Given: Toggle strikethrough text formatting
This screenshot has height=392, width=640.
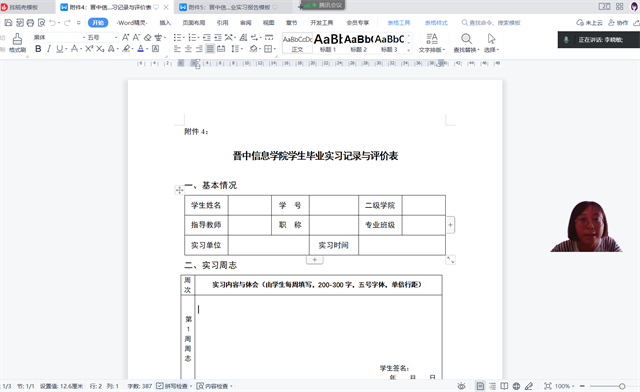Looking at the screenshot, I should pyautogui.click(x=74, y=49).
